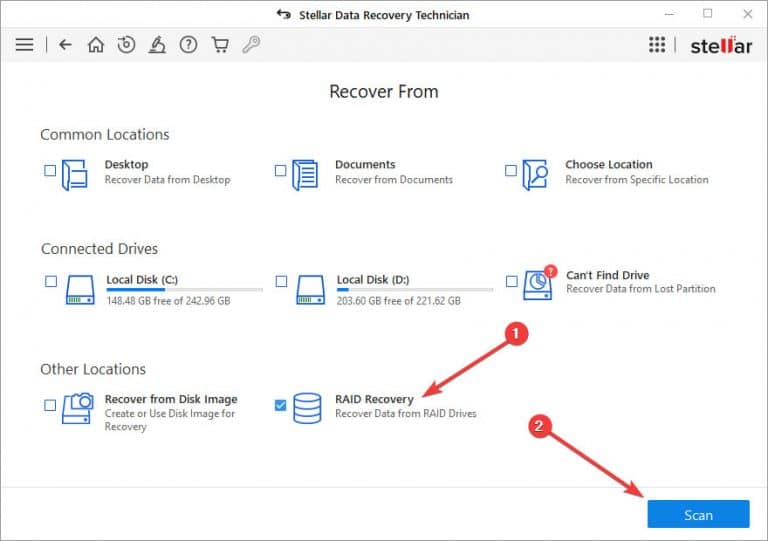Click "203.60 GB free of 221.62 GB"
This screenshot has height=541, width=768.
[399, 301]
